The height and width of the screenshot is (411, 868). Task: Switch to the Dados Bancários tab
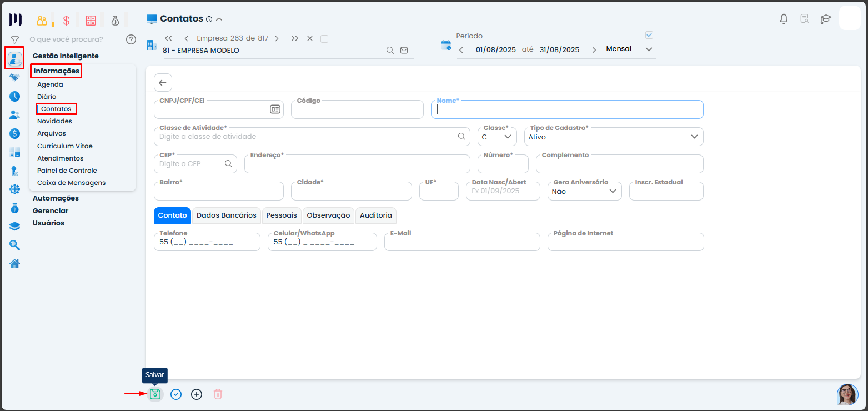(x=227, y=215)
